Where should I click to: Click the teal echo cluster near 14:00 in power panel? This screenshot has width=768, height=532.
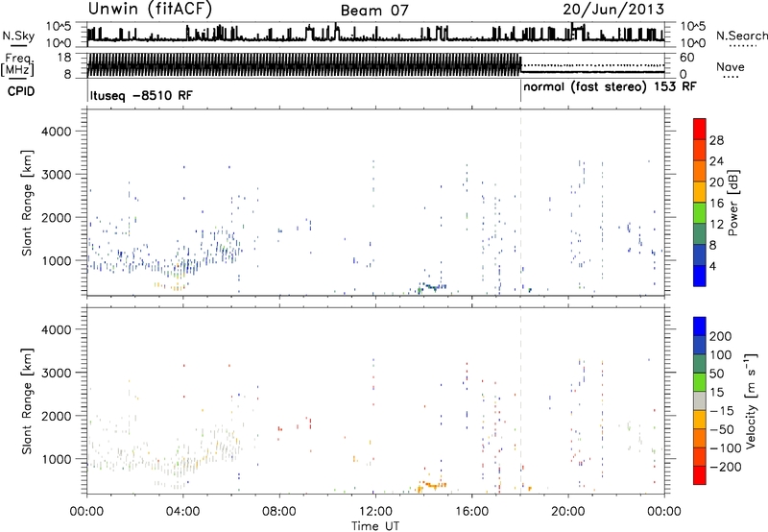(x=431, y=287)
